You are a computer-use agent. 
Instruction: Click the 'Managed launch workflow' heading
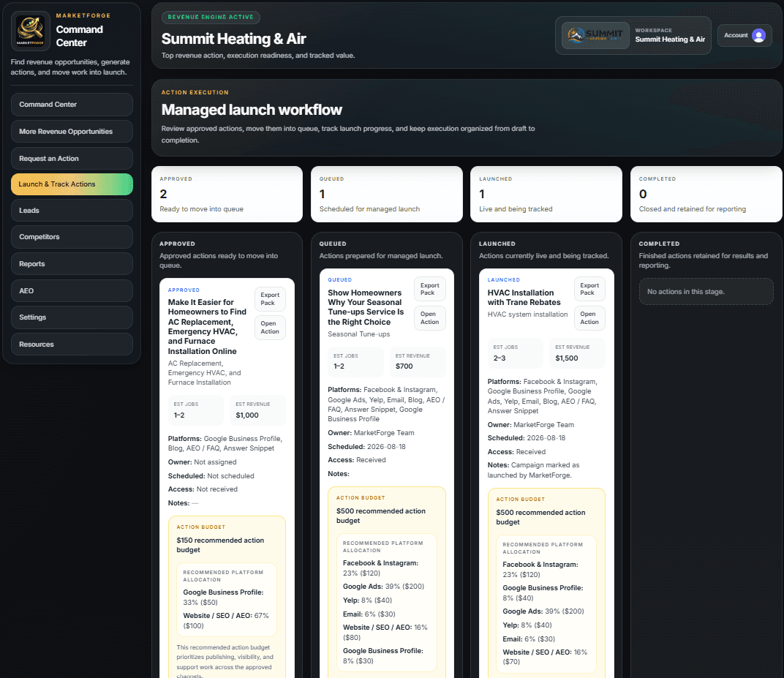252,110
